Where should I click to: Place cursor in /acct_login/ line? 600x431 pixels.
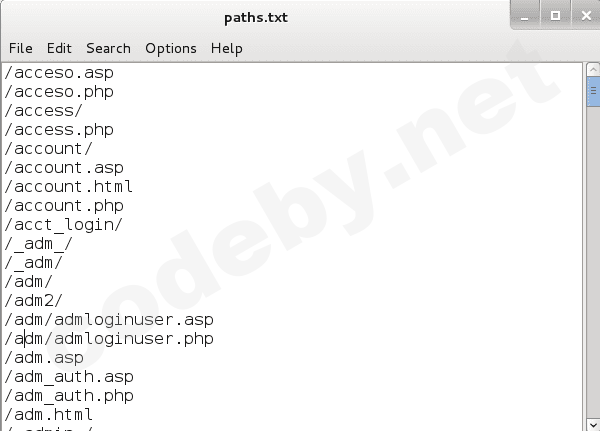pyautogui.click(x=64, y=225)
